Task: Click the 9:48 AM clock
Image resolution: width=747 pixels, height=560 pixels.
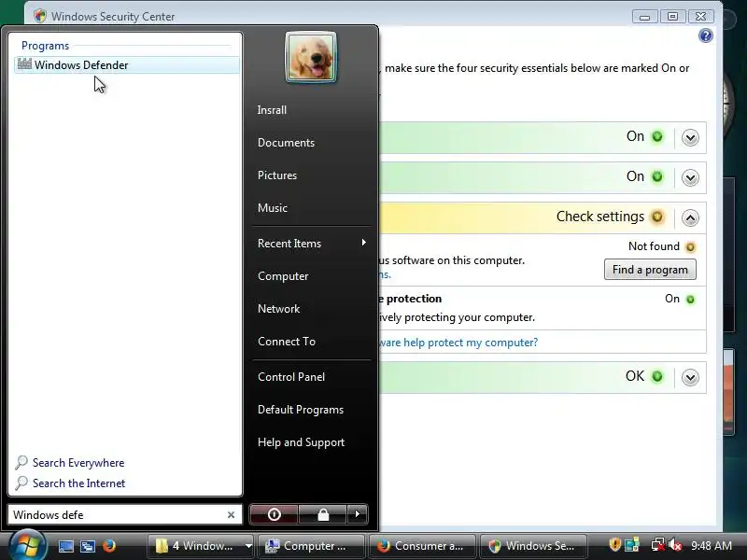Action: 712,545
